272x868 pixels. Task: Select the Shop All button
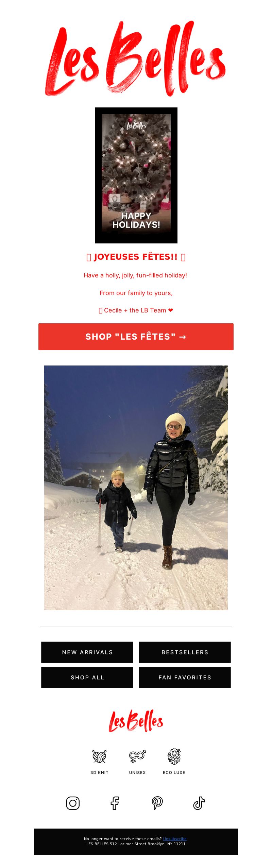pos(87,677)
